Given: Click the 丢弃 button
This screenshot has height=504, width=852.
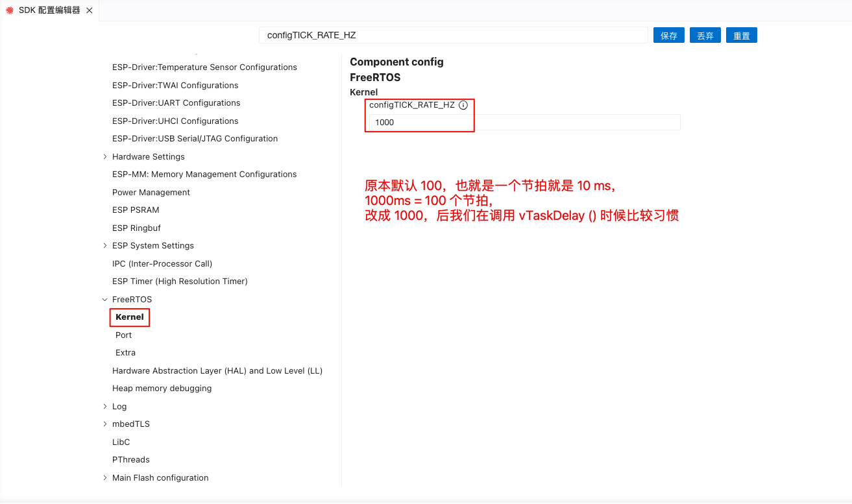Looking at the screenshot, I should [705, 36].
